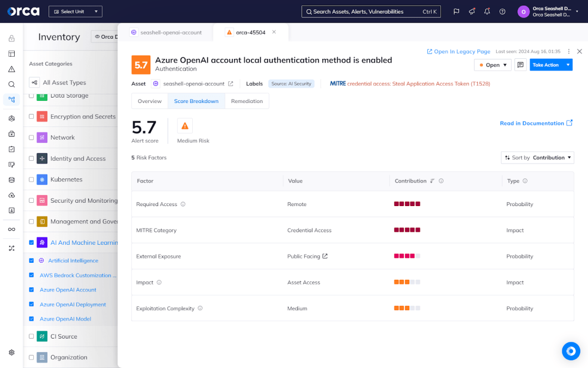
Task: Click the Orca logo
Action: click(23, 11)
